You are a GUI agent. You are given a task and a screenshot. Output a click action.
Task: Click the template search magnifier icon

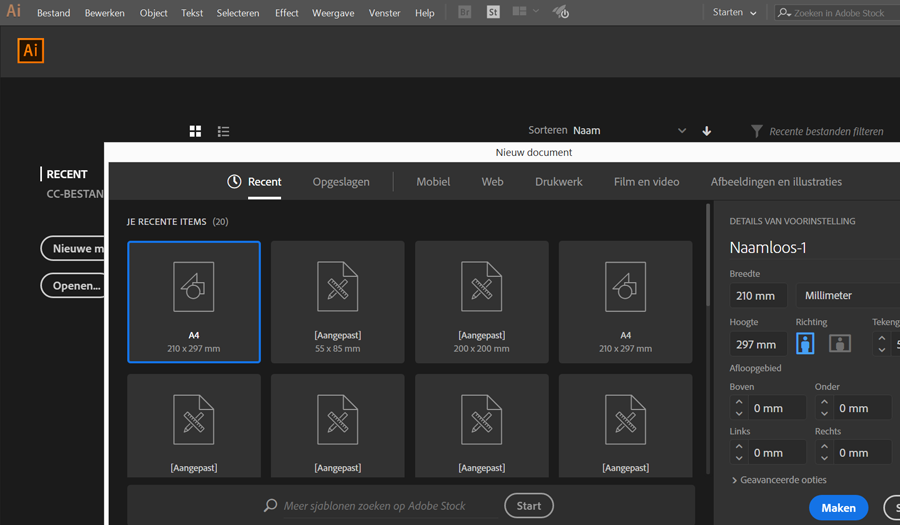pos(270,505)
